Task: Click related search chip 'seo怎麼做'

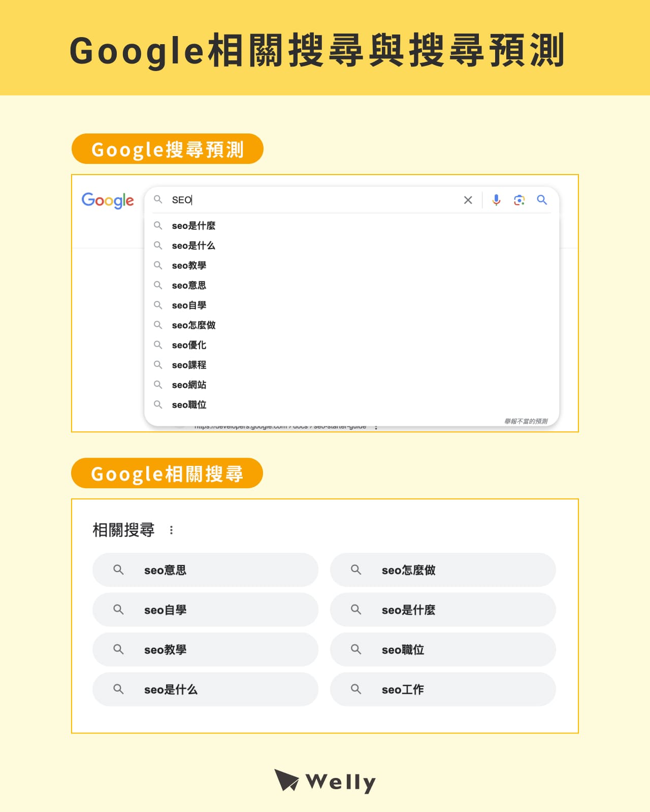Action: pyautogui.click(x=443, y=570)
